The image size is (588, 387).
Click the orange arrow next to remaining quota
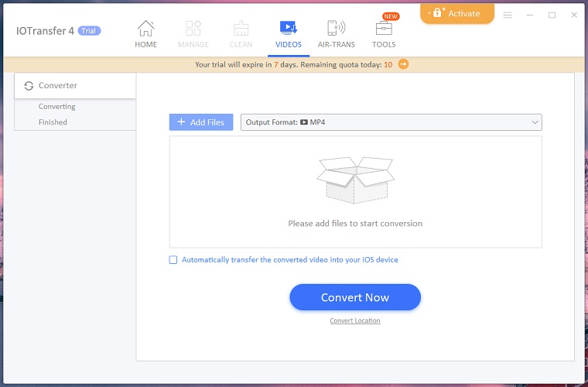[403, 65]
